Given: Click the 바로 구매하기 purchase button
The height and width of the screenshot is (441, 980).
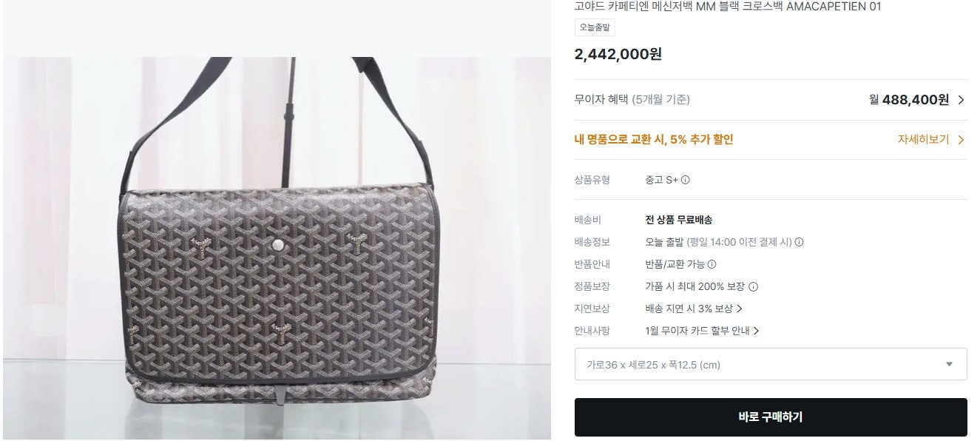Looking at the screenshot, I should coord(771,417).
